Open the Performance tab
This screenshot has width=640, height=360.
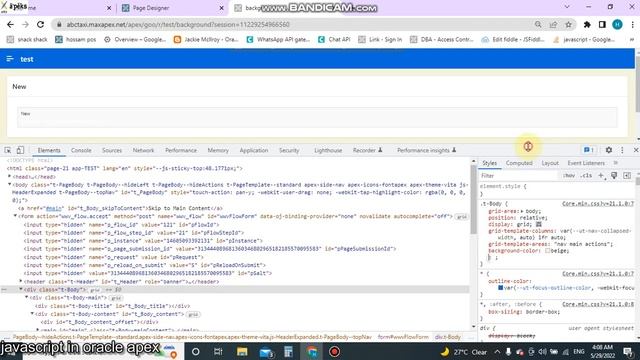pos(181,150)
